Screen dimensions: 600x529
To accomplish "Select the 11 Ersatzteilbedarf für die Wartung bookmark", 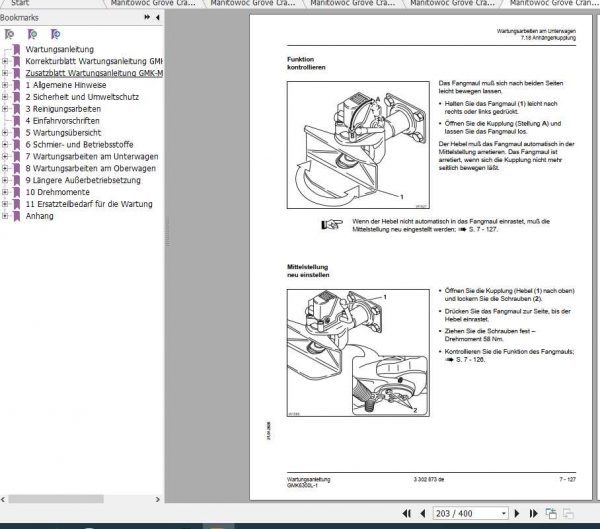I will 89,204.
